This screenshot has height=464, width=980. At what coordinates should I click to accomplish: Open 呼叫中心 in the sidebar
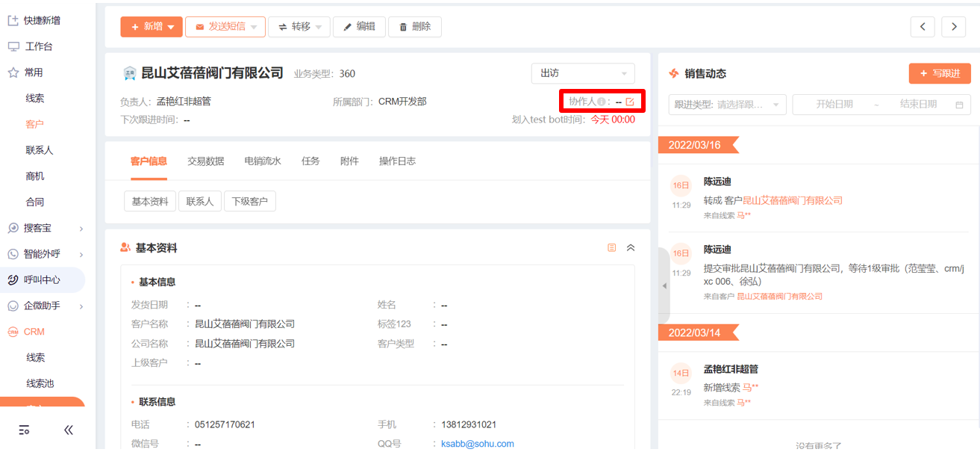(x=42, y=279)
